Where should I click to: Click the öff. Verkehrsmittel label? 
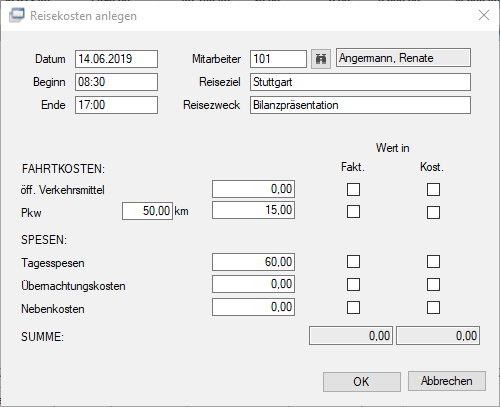click(x=63, y=190)
